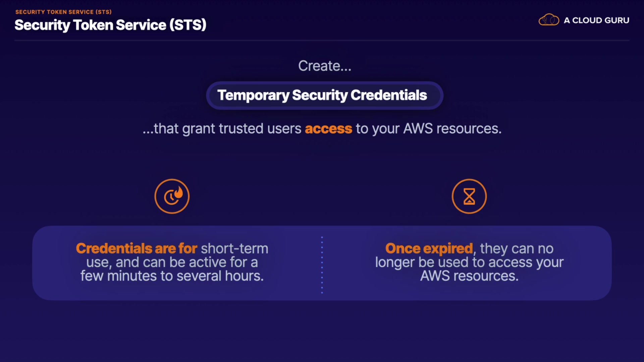Click the "Create..." heading text
Image resolution: width=644 pixels, height=362 pixels.
point(325,66)
